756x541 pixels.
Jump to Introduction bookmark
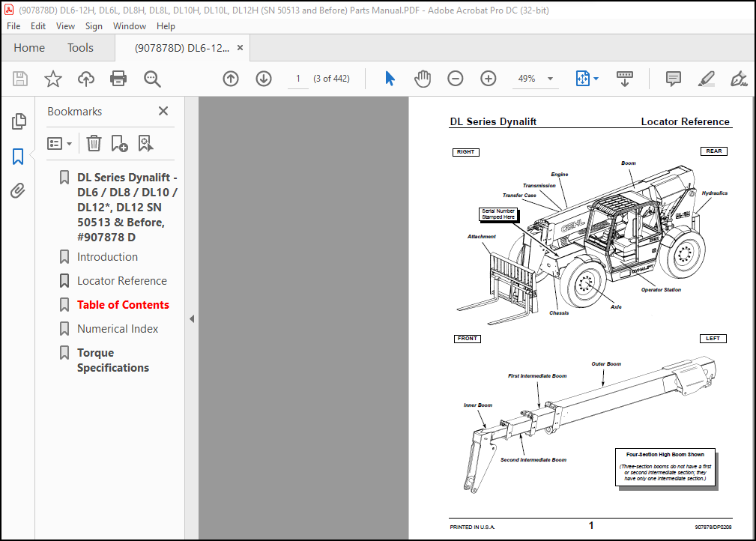pyautogui.click(x=107, y=257)
